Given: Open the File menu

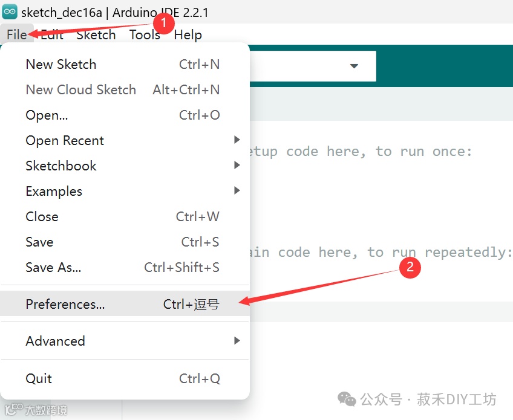Looking at the screenshot, I should click(x=17, y=34).
